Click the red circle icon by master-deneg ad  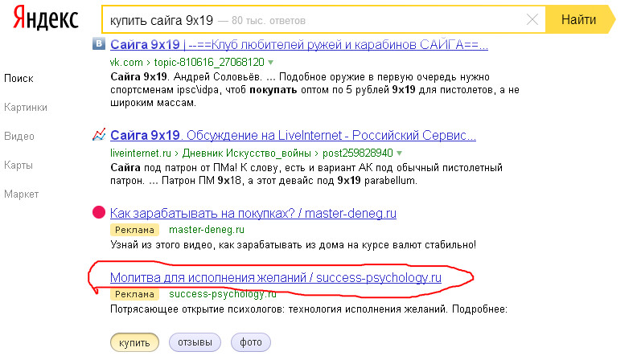click(x=100, y=213)
